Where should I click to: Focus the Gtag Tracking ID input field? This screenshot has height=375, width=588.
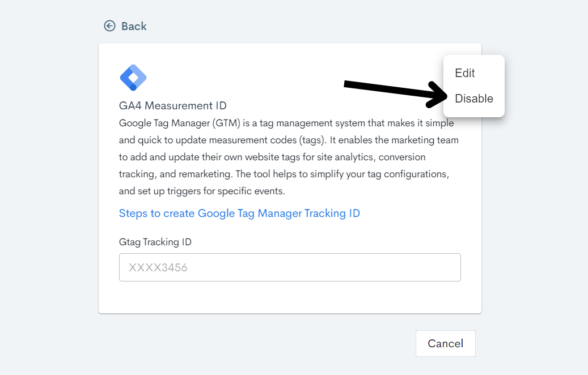point(290,267)
